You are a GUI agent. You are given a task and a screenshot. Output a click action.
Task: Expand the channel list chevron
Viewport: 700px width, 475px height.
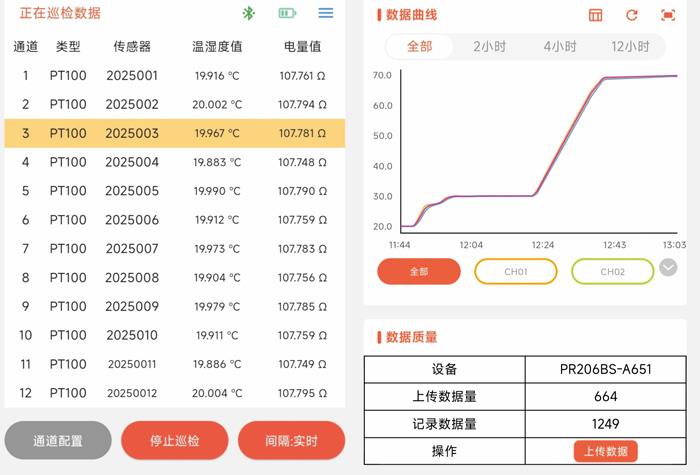tap(668, 268)
